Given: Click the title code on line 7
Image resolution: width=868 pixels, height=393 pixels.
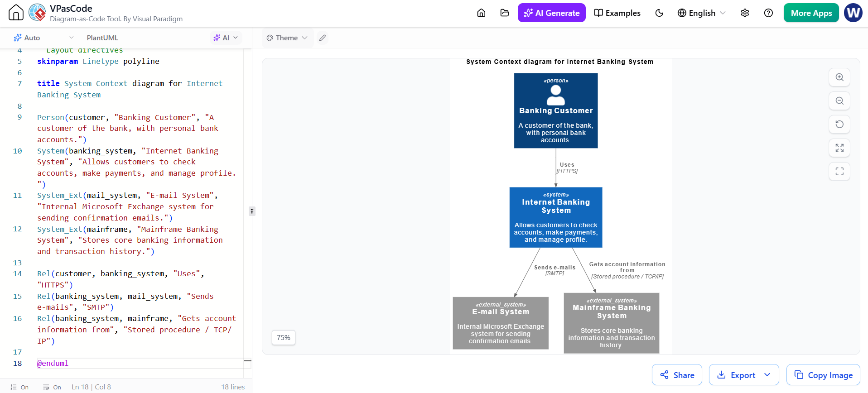Looking at the screenshot, I should click(x=130, y=89).
